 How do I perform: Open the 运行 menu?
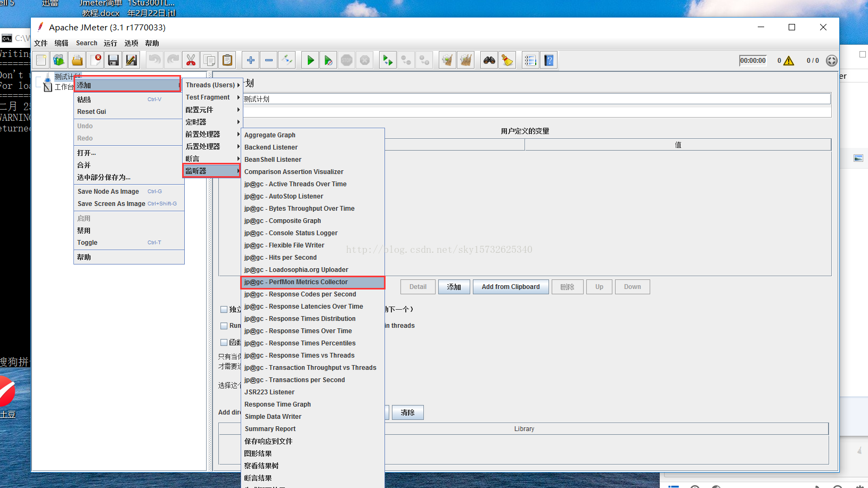[x=110, y=43]
